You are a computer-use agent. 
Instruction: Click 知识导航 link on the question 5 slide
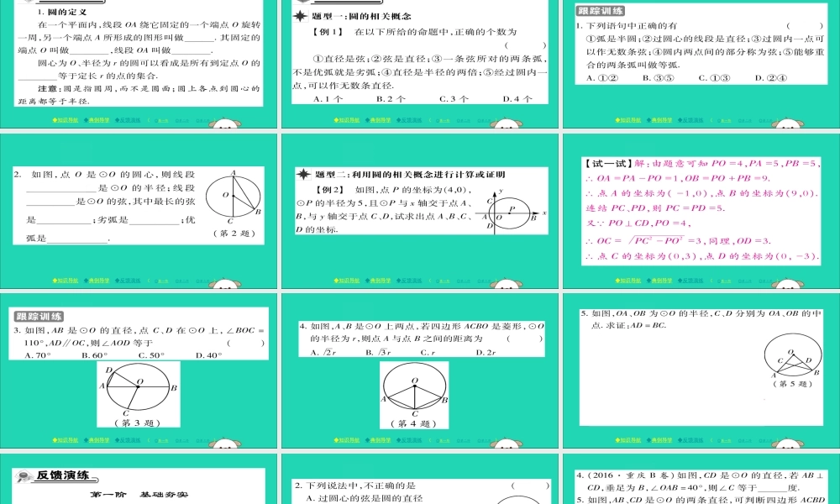coord(627,439)
